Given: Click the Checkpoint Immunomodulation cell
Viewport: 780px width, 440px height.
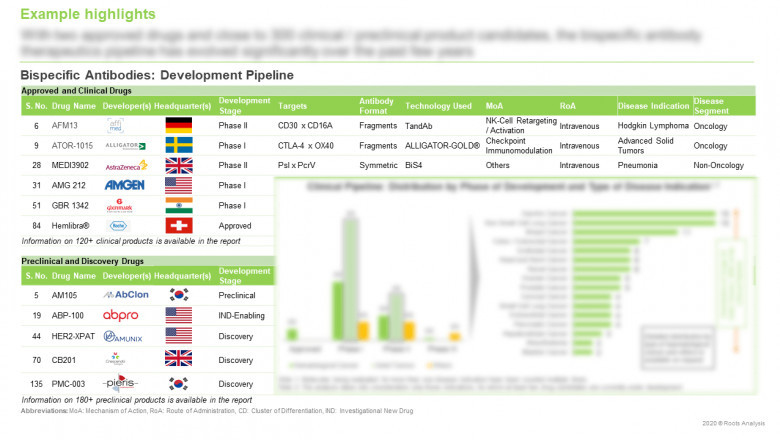Looking at the screenshot, I should point(519,146).
